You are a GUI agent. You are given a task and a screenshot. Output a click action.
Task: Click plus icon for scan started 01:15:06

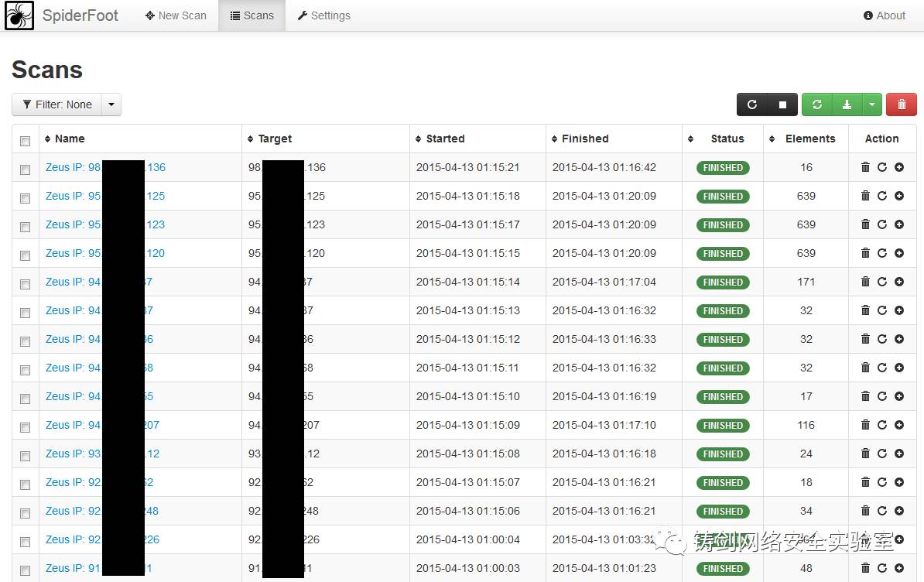click(x=899, y=511)
